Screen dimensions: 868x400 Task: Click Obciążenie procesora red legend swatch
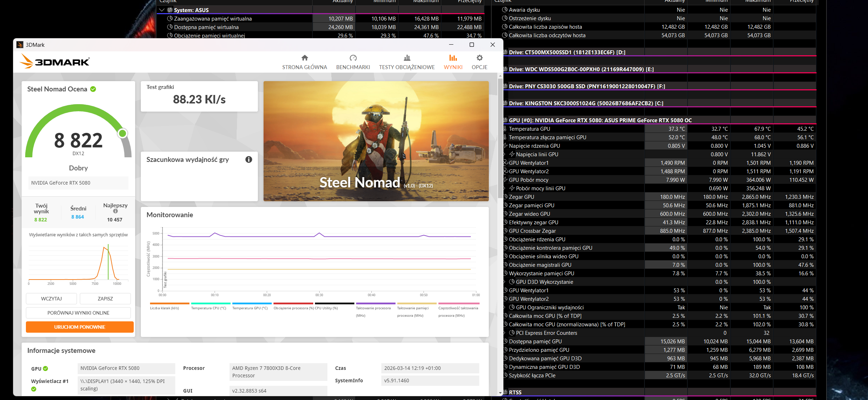pyautogui.click(x=293, y=304)
